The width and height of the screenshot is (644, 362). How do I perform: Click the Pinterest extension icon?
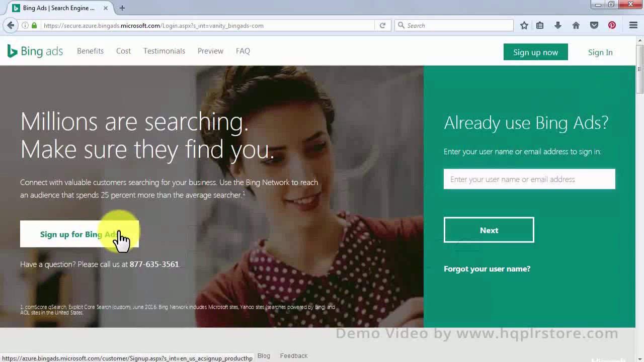coord(612,26)
